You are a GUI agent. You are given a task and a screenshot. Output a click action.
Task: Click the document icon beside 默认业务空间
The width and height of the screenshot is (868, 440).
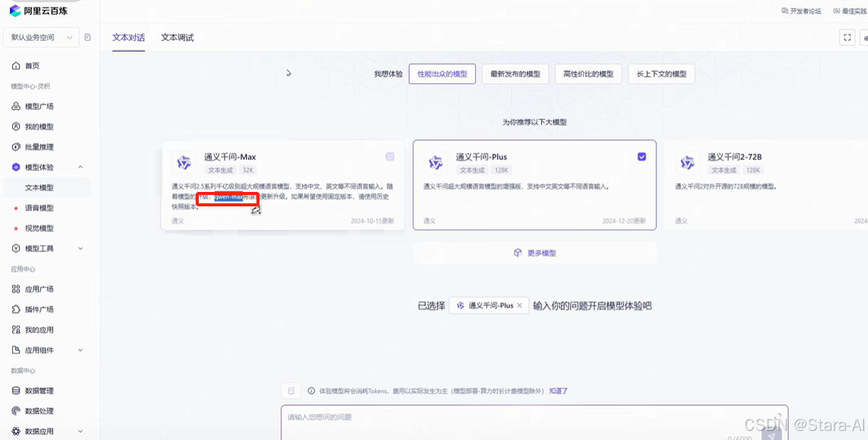click(87, 38)
